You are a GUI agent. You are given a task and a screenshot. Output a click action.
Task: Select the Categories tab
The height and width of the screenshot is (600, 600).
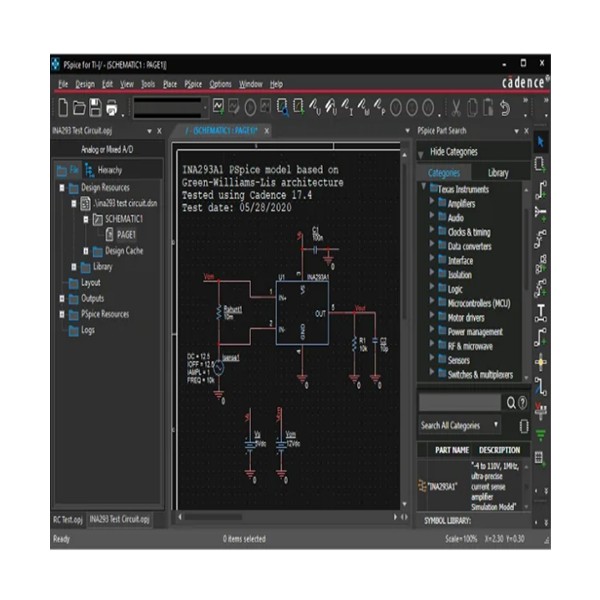(x=444, y=173)
